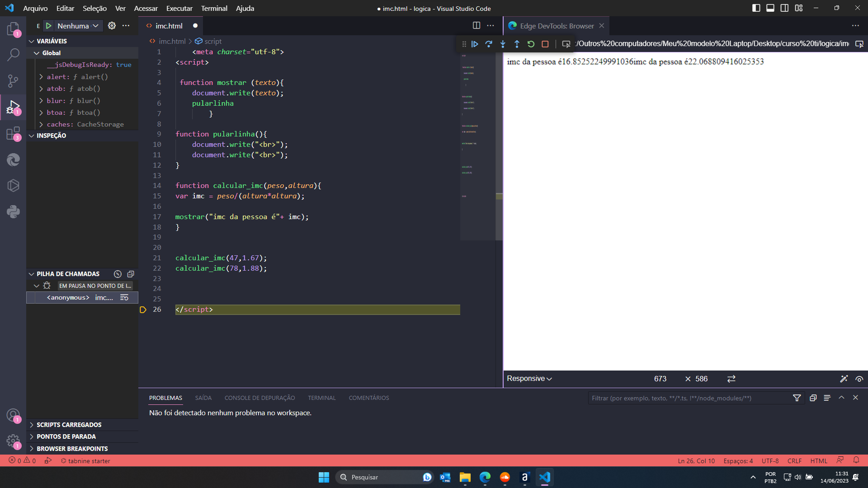Switch to the COMENTÁRIOS panel tab
Viewport: 868px width, 488px height.
369,398
